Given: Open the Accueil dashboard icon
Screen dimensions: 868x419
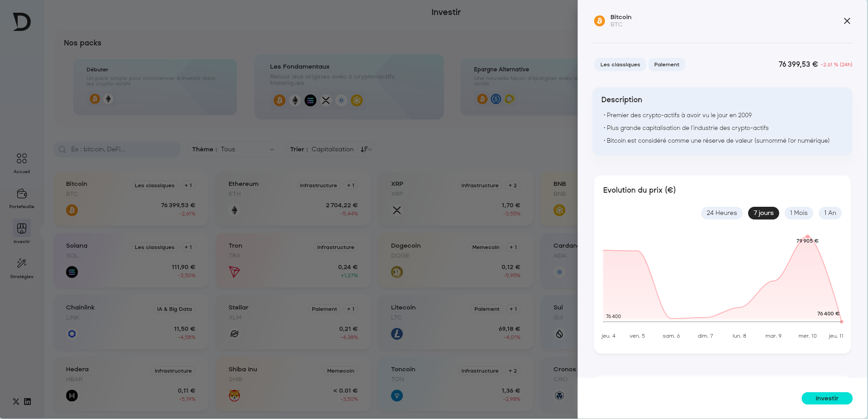Looking at the screenshot, I should (22, 159).
